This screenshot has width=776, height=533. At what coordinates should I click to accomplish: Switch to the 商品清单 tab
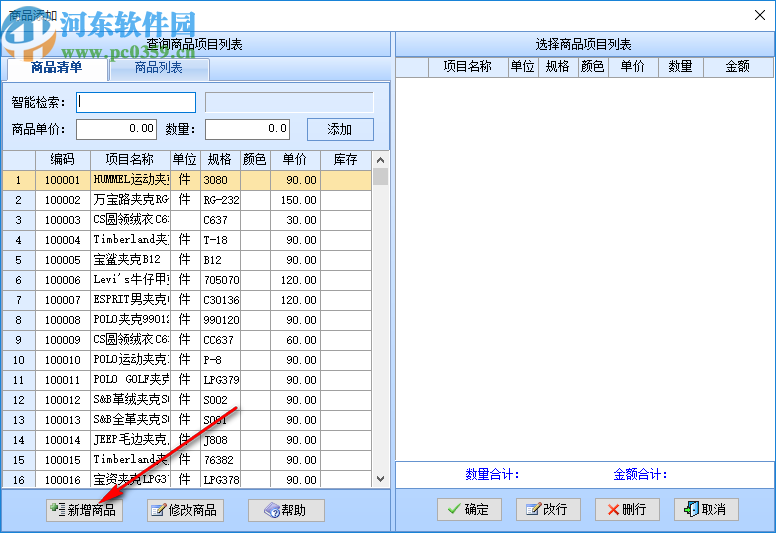point(56,68)
